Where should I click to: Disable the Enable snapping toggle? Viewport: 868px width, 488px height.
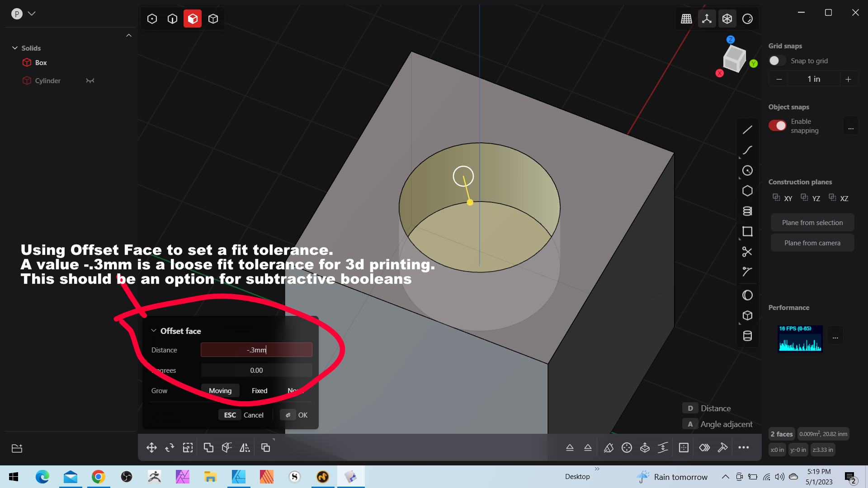click(777, 126)
